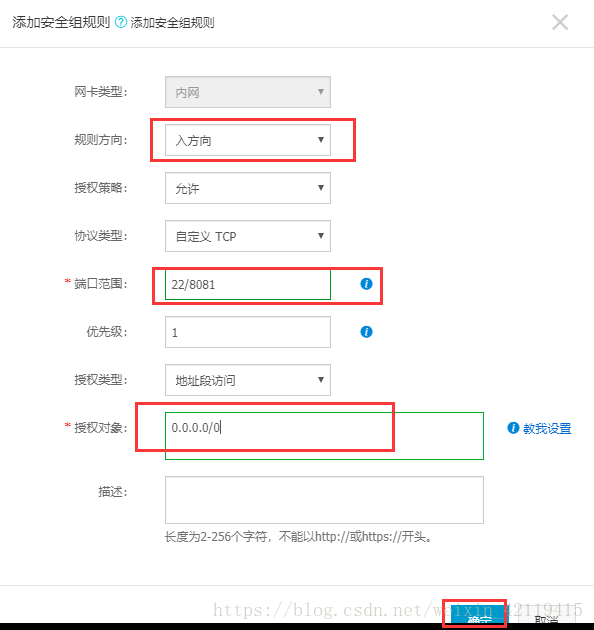Open the 协议类型 dropdown showing 自定义 TCP

click(x=248, y=236)
